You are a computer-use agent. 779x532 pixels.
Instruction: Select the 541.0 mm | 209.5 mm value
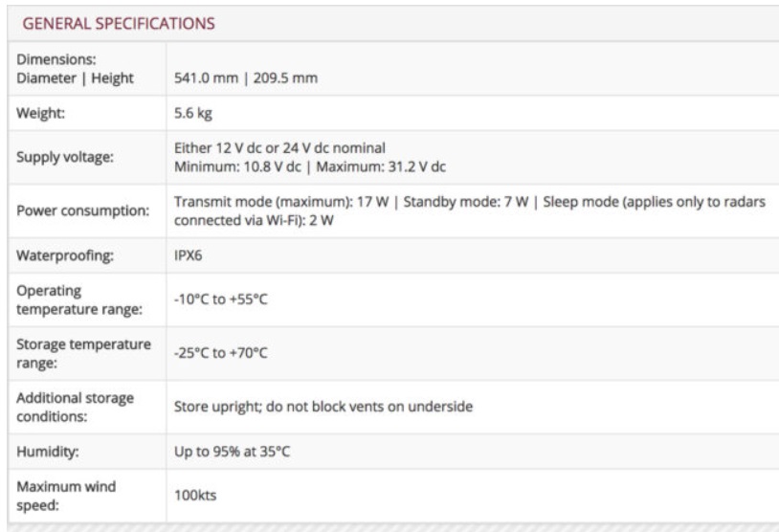pyautogui.click(x=245, y=78)
